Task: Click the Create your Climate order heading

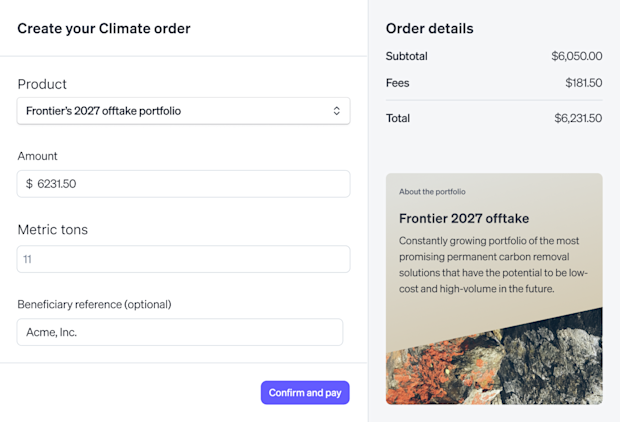Action: pyautogui.click(x=104, y=28)
